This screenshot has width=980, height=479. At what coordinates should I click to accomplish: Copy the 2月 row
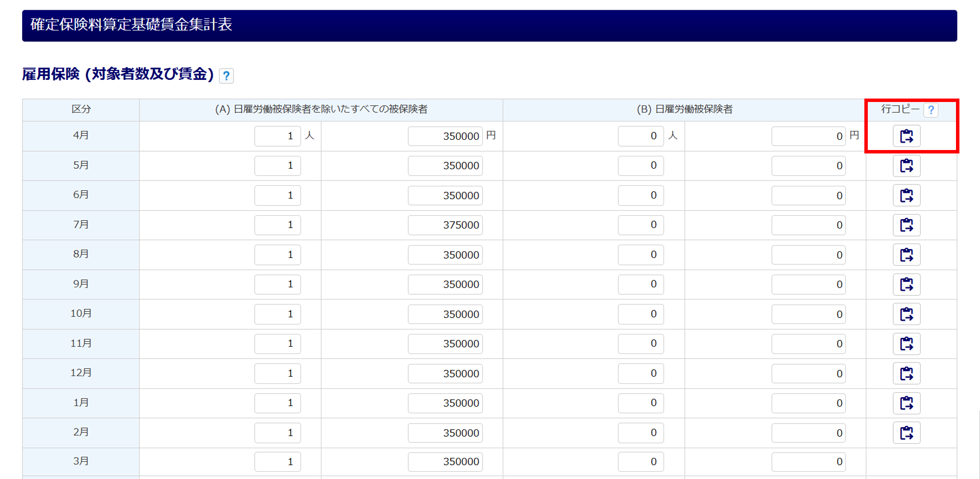pyautogui.click(x=906, y=432)
